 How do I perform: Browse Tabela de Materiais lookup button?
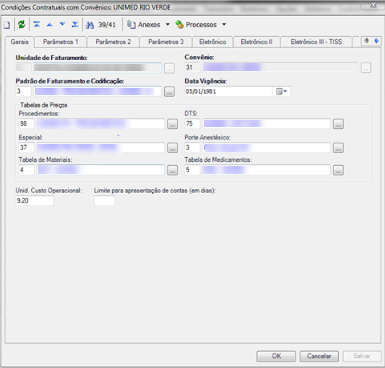[x=172, y=170]
